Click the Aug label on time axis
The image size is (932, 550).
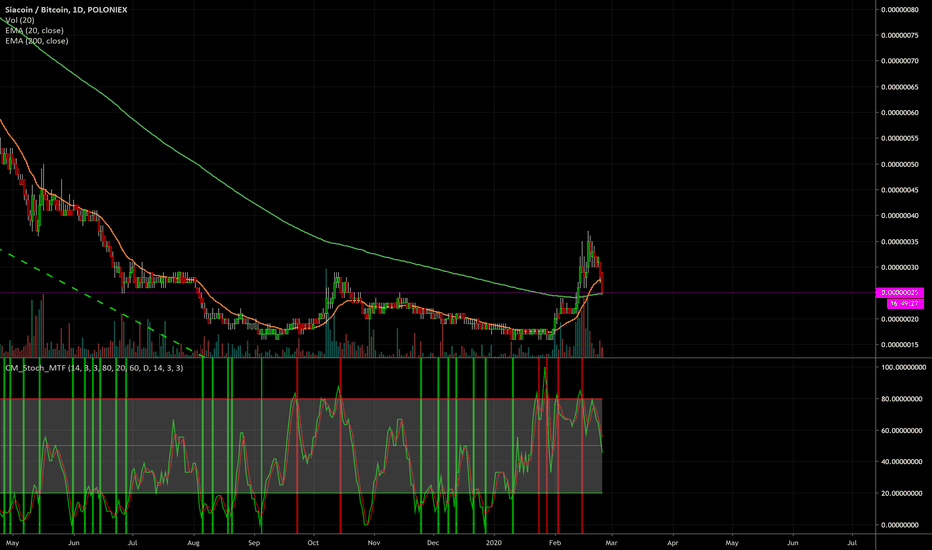(193, 543)
